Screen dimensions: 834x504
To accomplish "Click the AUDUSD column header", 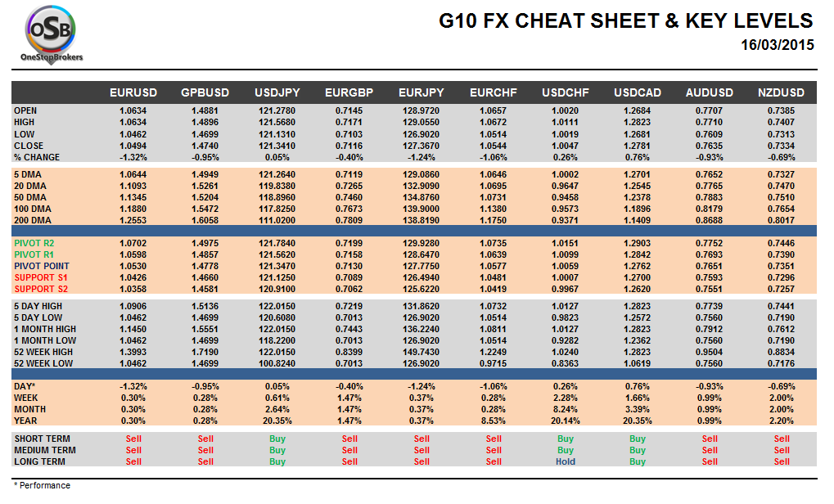I will [x=710, y=92].
